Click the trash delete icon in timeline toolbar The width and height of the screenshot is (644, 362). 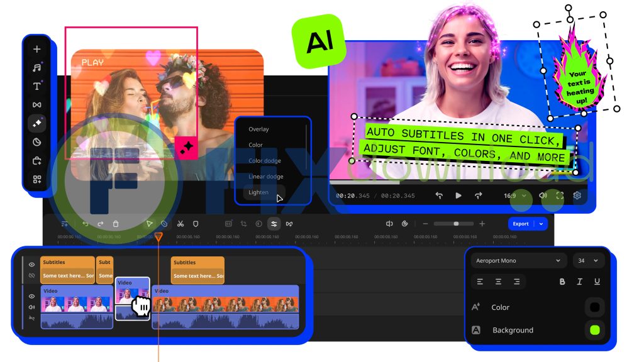point(116,224)
